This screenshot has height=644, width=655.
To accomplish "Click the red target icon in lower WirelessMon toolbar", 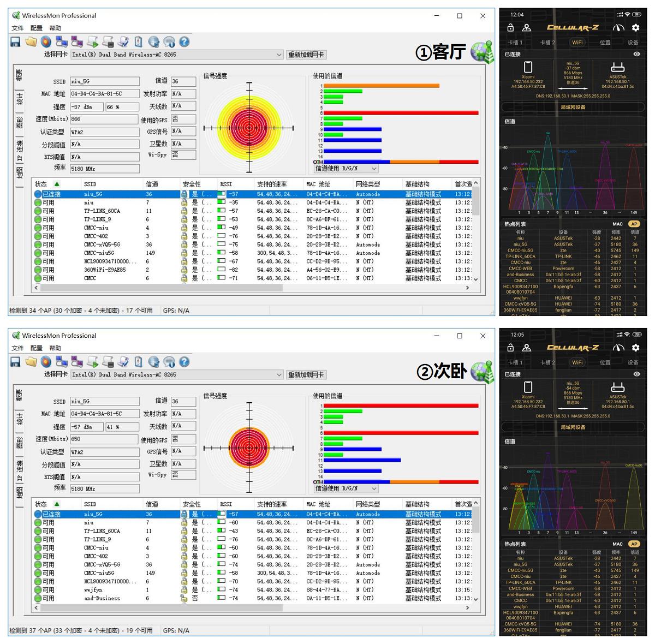I will pyautogui.click(x=46, y=361).
